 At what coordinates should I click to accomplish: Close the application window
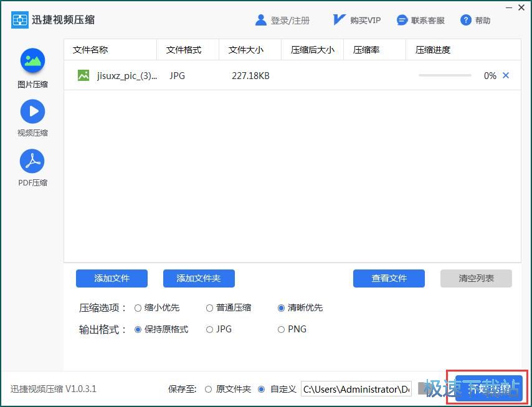click(521, 7)
